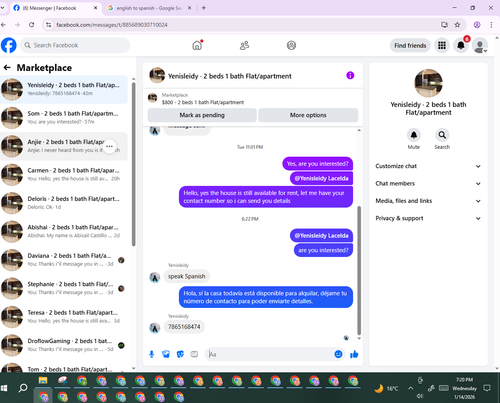This screenshot has width=500, height=403.
Task: Click the $800 Marketplace listing link
Action: pos(203,102)
